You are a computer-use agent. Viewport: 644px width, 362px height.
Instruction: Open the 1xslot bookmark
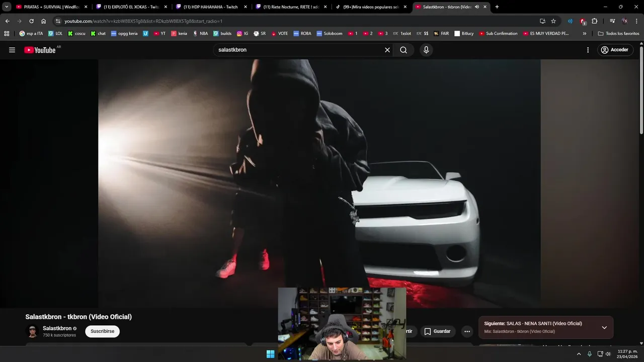(402, 34)
